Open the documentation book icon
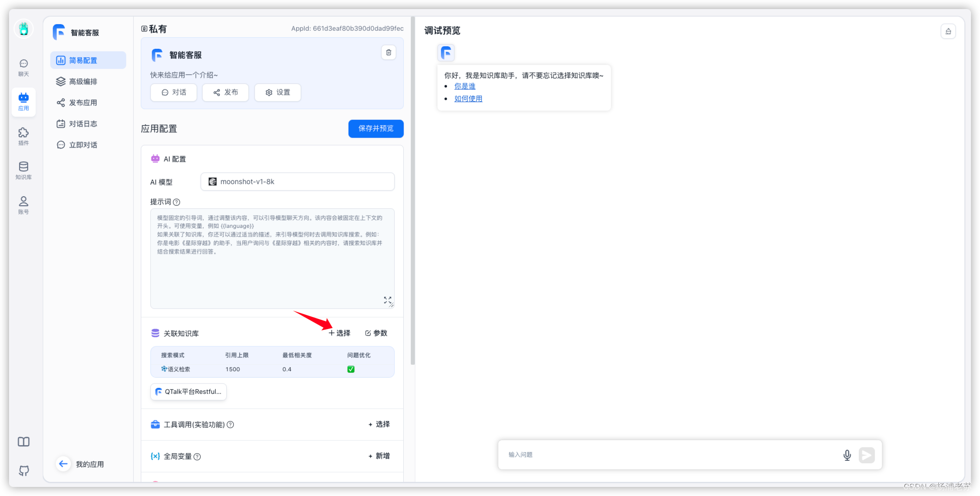The width and height of the screenshot is (980, 496). [x=24, y=442]
